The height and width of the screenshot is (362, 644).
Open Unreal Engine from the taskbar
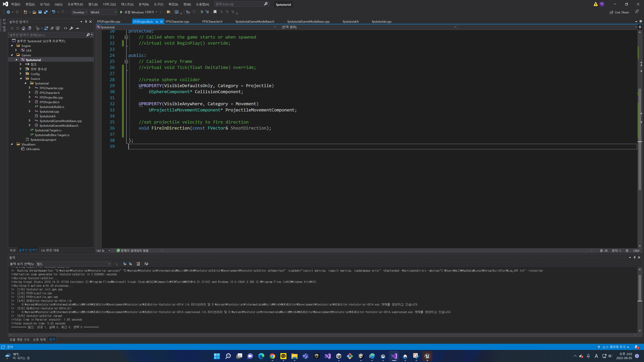tap(427, 356)
